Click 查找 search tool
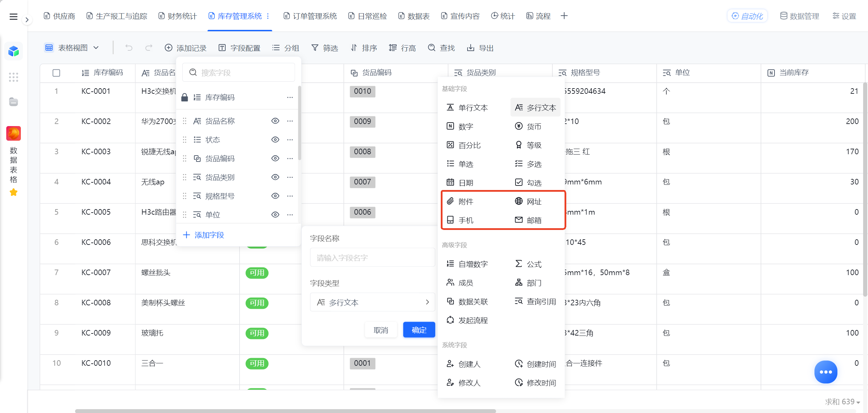Viewport: 868px width, 413px height. coord(441,48)
